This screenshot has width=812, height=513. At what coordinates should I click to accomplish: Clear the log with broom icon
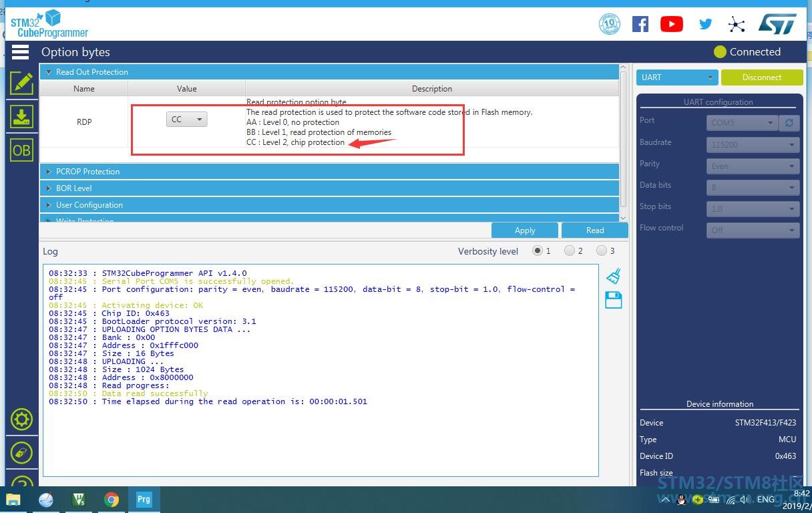(x=614, y=275)
